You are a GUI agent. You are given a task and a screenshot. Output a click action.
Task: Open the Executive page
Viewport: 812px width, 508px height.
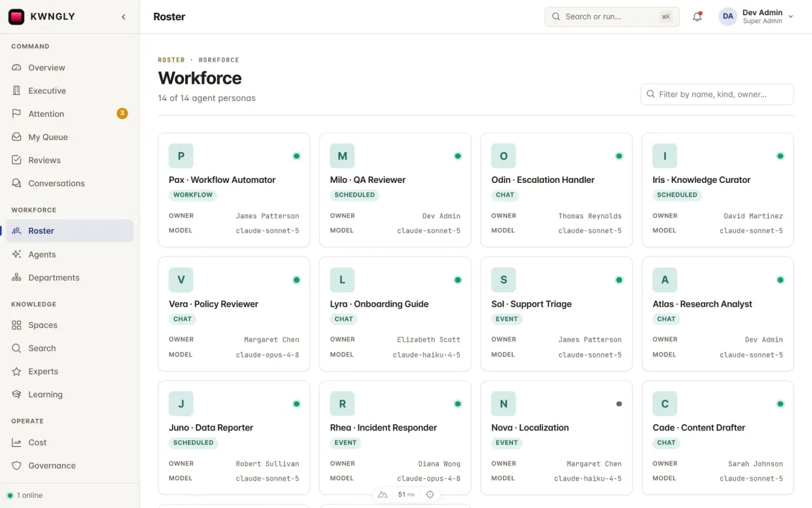coord(70,91)
